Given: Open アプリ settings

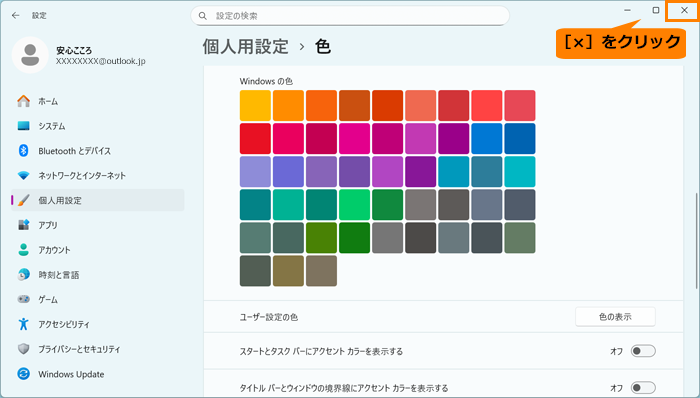Looking at the screenshot, I should pos(48,225).
